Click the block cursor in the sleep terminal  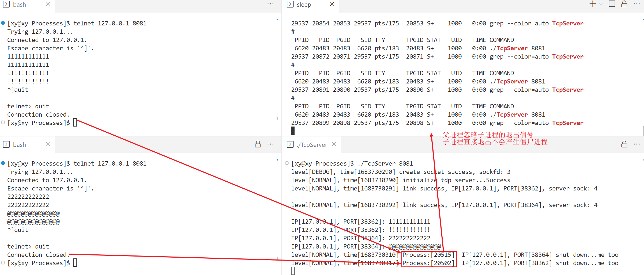293,131
